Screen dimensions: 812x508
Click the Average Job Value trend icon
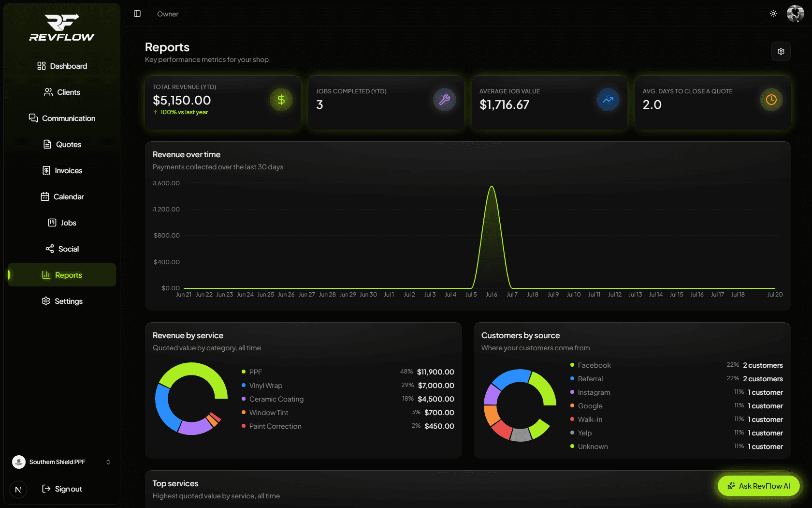click(x=608, y=100)
